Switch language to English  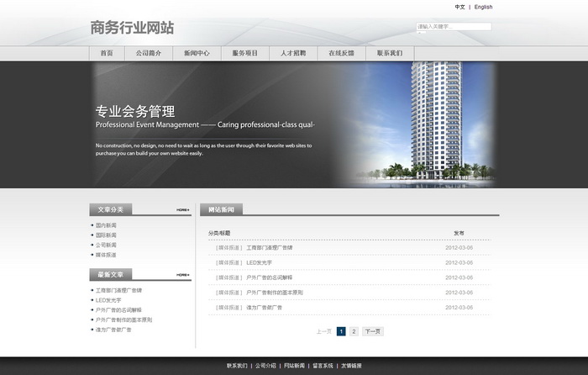click(x=484, y=7)
